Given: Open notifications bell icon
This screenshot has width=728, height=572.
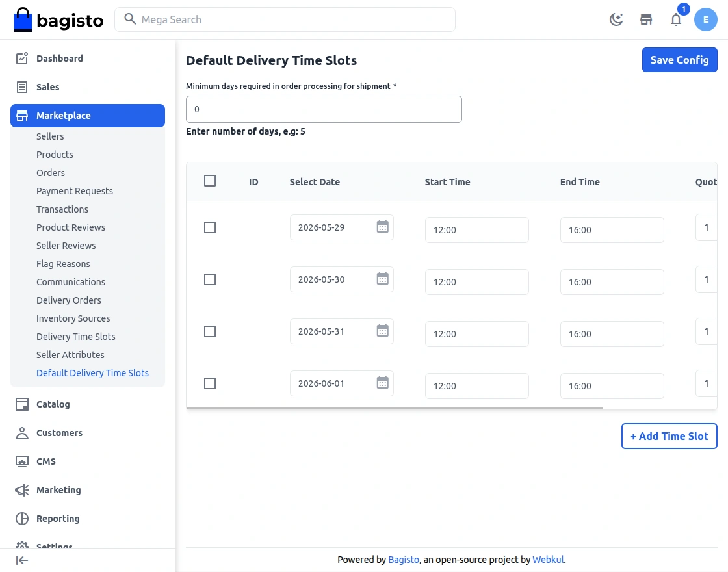Looking at the screenshot, I should [x=676, y=19].
